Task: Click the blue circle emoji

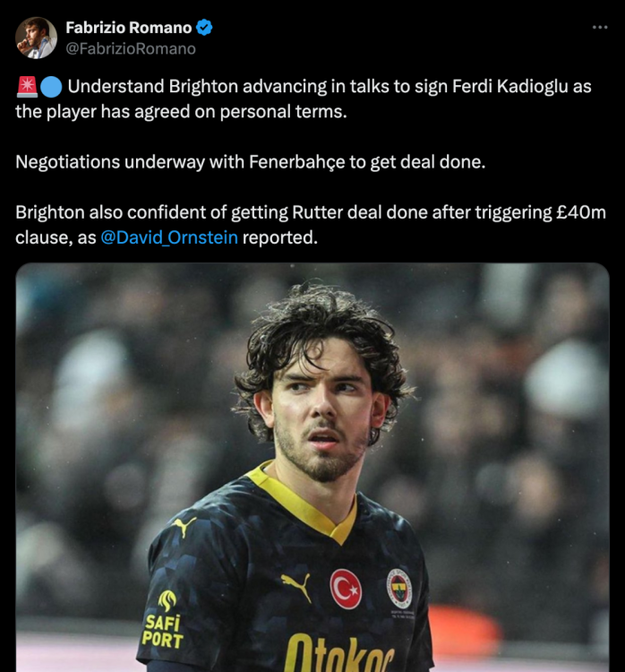Action: [51, 87]
